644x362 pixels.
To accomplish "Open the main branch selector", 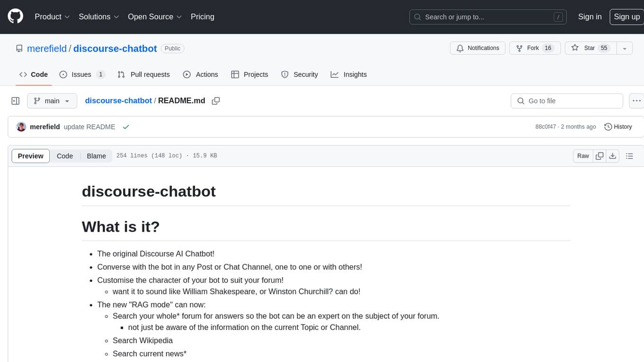I will pyautogui.click(x=52, y=101).
